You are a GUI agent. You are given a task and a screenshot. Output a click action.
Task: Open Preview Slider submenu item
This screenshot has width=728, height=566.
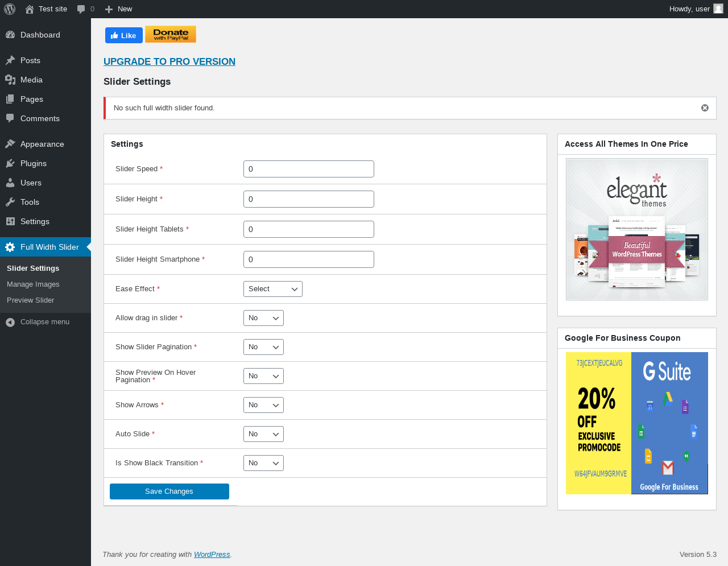point(31,300)
